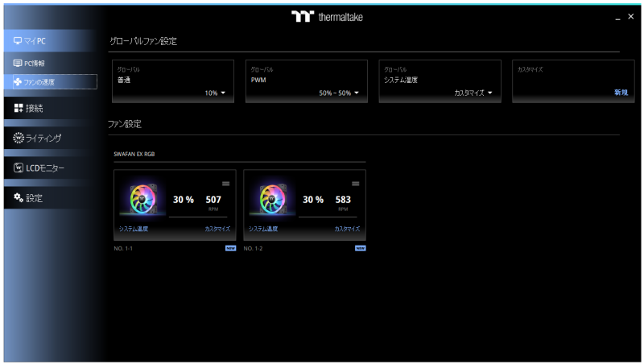Screen dimensions: 644x364
Task: Open マイPC section in sidebar
Action: click(x=52, y=40)
